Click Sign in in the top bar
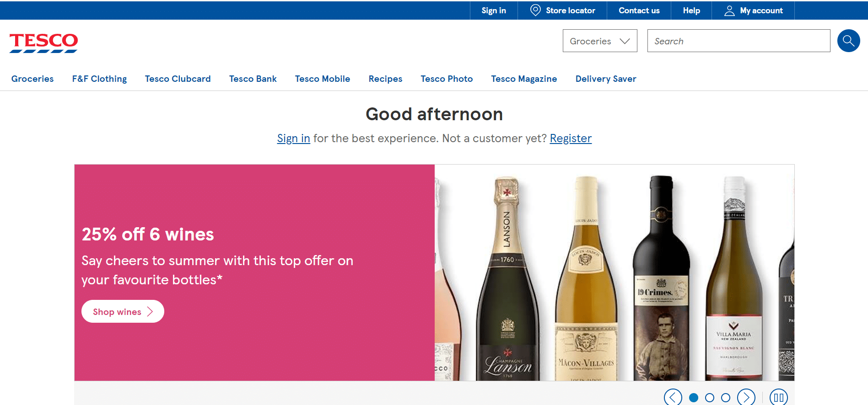This screenshot has height=405, width=868. [x=494, y=11]
